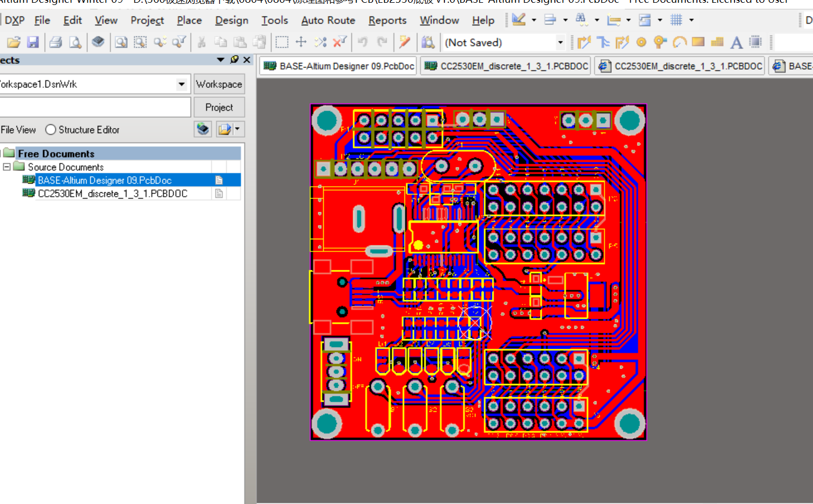Select the Place Fill rectangle tool
This screenshot has width=813, height=504.
tap(698, 42)
